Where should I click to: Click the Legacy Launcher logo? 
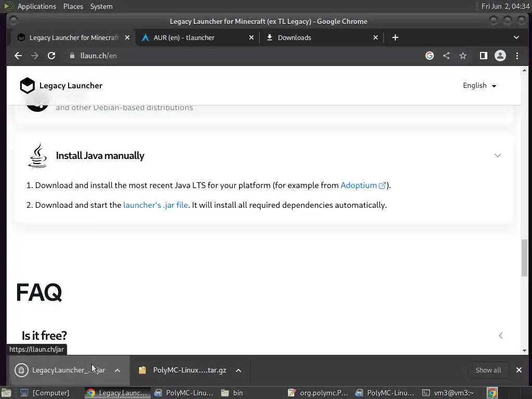click(61, 86)
